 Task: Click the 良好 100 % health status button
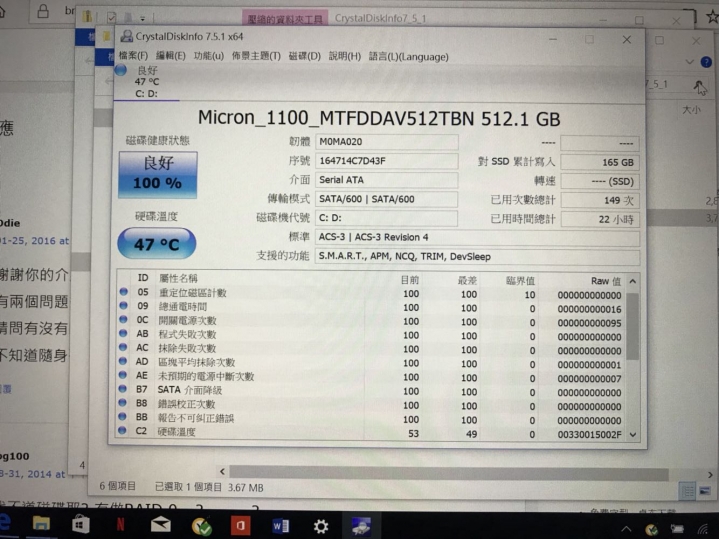[158, 174]
